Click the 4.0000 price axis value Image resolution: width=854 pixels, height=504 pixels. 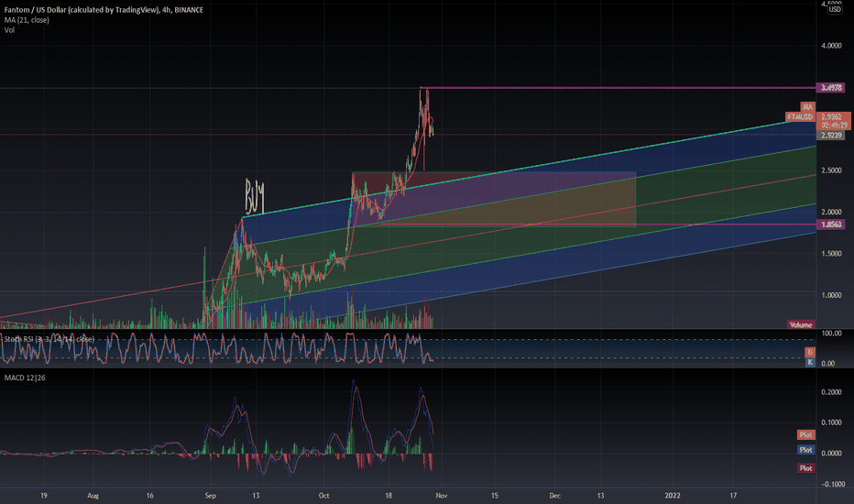pyautogui.click(x=831, y=46)
